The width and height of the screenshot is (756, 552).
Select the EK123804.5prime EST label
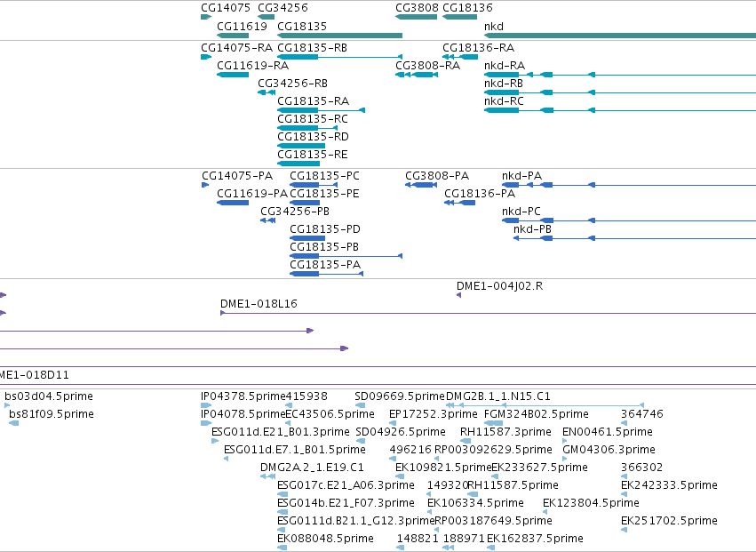coord(591,503)
